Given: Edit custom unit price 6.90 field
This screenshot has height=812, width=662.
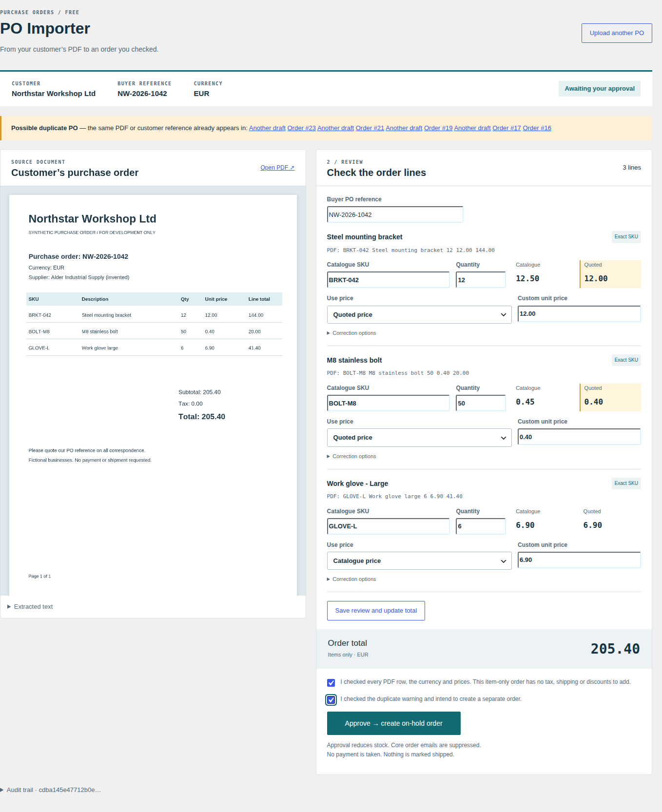Looking at the screenshot, I should pos(579,560).
